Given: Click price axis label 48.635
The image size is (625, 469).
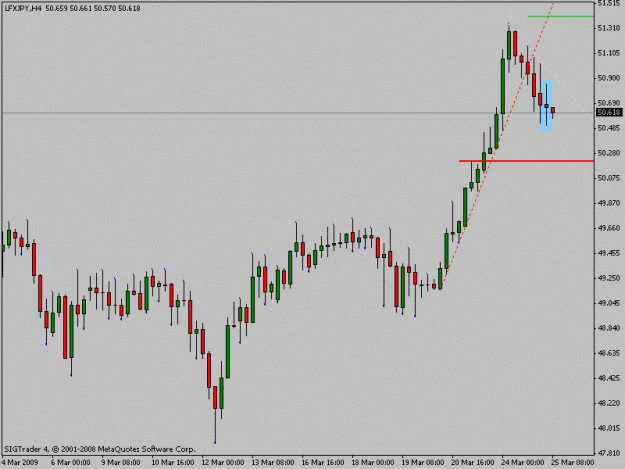Looking at the screenshot, I should (609, 353).
